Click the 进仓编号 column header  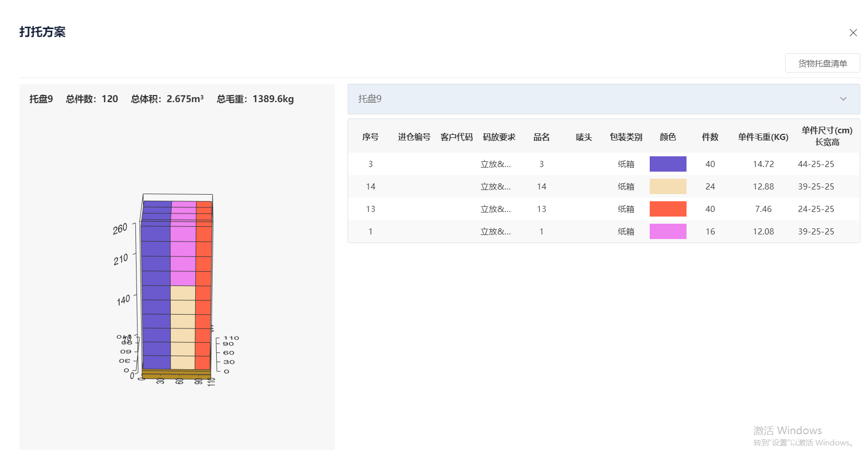coord(414,137)
